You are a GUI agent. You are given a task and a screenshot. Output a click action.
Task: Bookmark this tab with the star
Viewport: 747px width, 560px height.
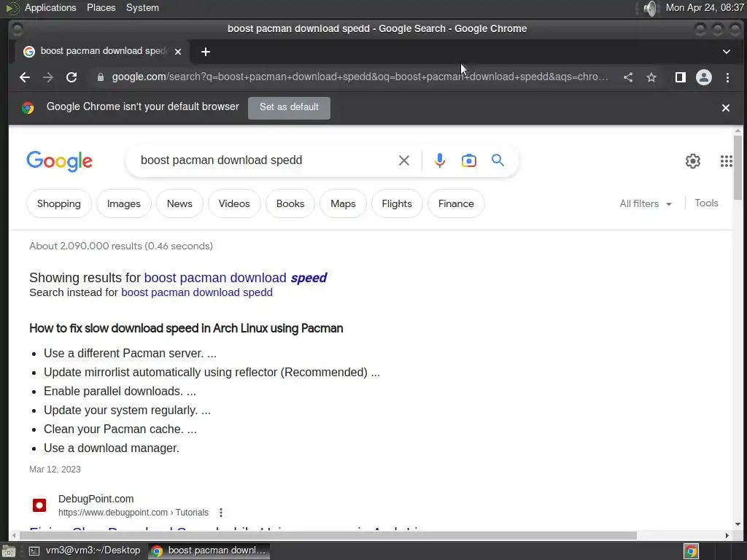point(651,77)
